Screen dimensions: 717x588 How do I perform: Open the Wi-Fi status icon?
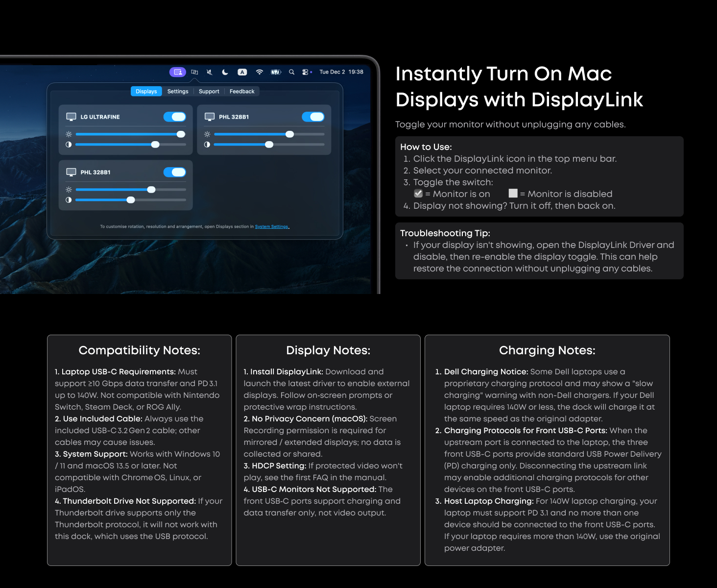click(260, 72)
